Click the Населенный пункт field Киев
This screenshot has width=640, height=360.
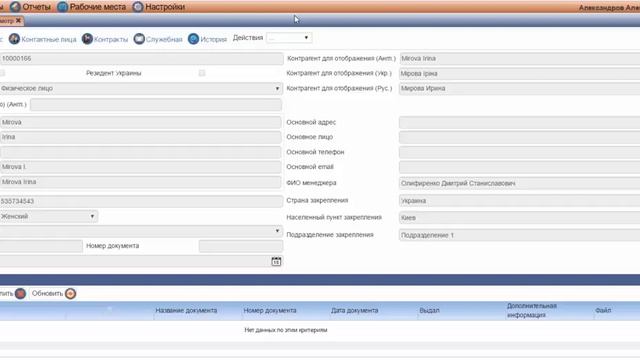tap(520, 218)
